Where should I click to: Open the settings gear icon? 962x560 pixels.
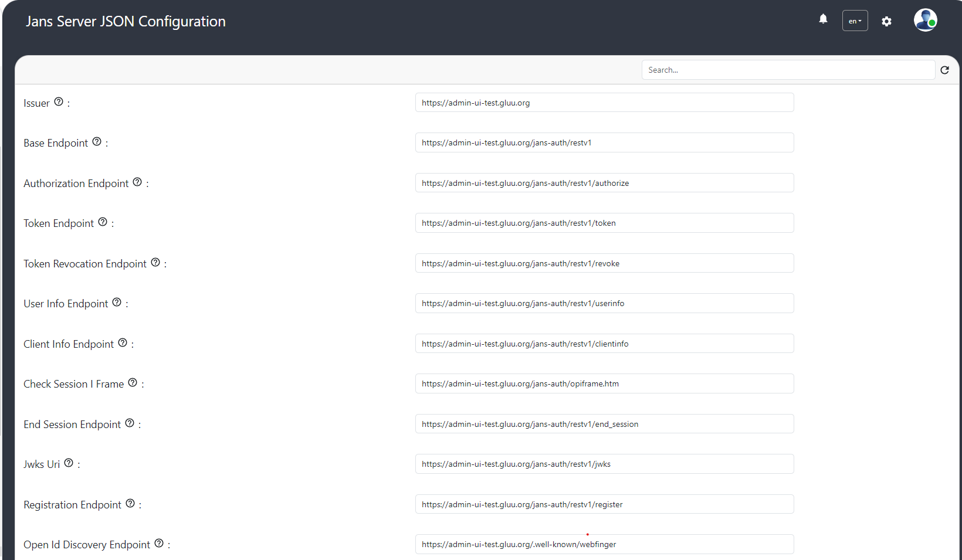[886, 21]
